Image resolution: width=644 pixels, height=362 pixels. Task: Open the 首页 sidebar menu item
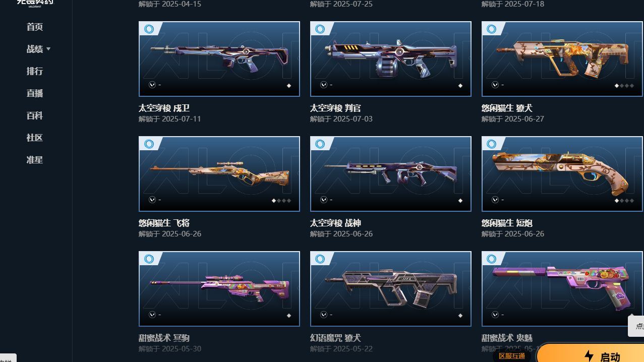tap(35, 27)
